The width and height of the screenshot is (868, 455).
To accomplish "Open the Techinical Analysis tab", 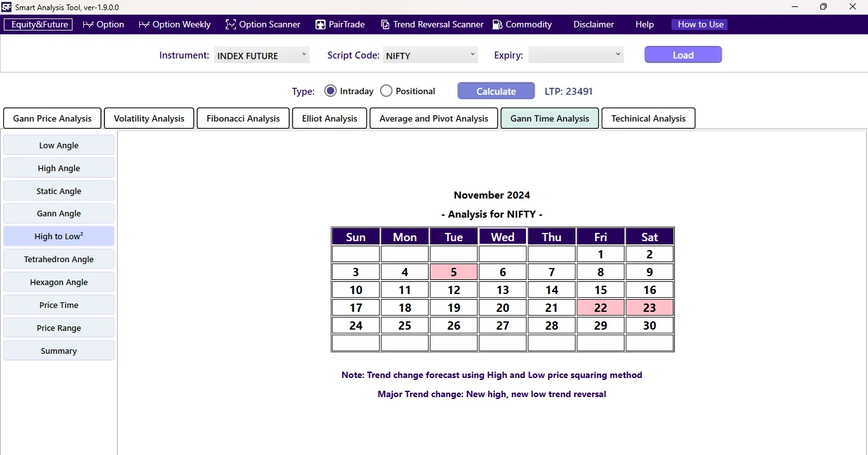I will (648, 118).
